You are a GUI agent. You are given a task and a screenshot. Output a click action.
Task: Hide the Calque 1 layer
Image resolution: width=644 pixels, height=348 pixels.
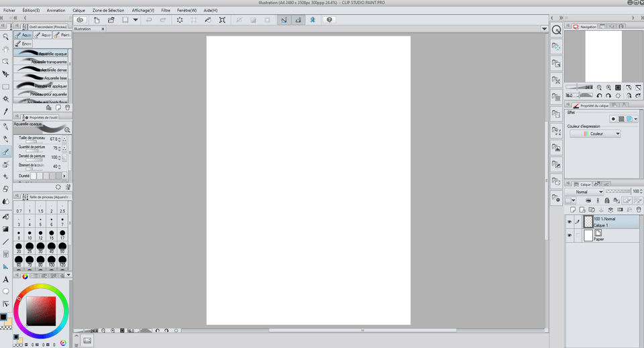(570, 221)
